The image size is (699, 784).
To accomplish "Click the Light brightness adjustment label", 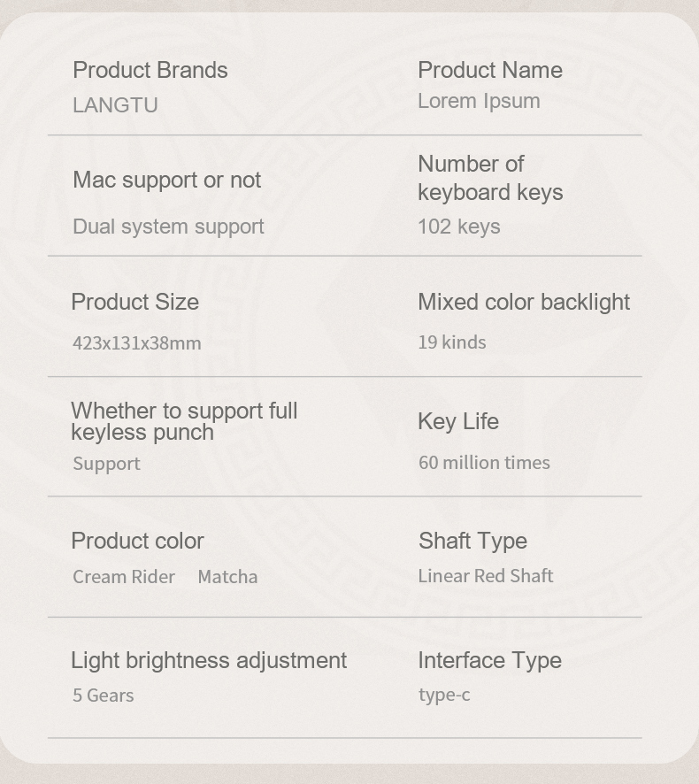I will coord(208,661).
